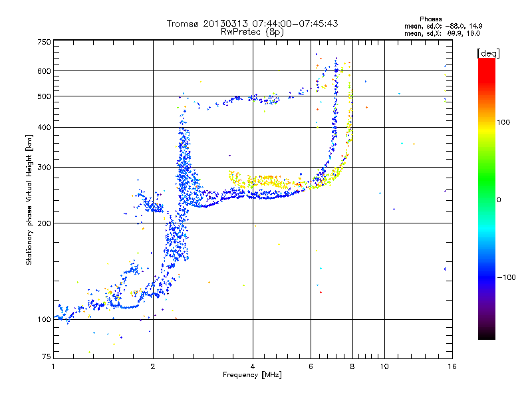Click the 'mean, sd,X: 89.9, 18.0' line

pyautogui.click(x=442, y=34)
